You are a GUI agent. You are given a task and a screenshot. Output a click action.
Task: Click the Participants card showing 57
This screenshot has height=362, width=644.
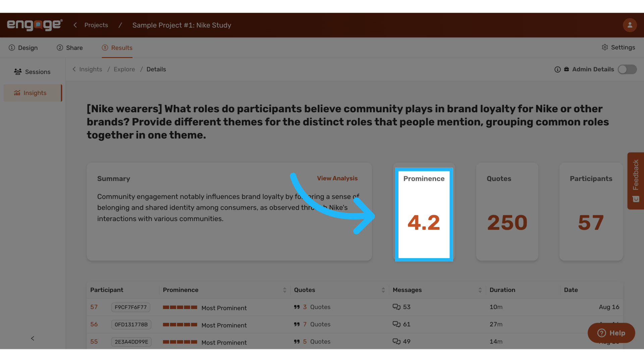tap(591, 212)
